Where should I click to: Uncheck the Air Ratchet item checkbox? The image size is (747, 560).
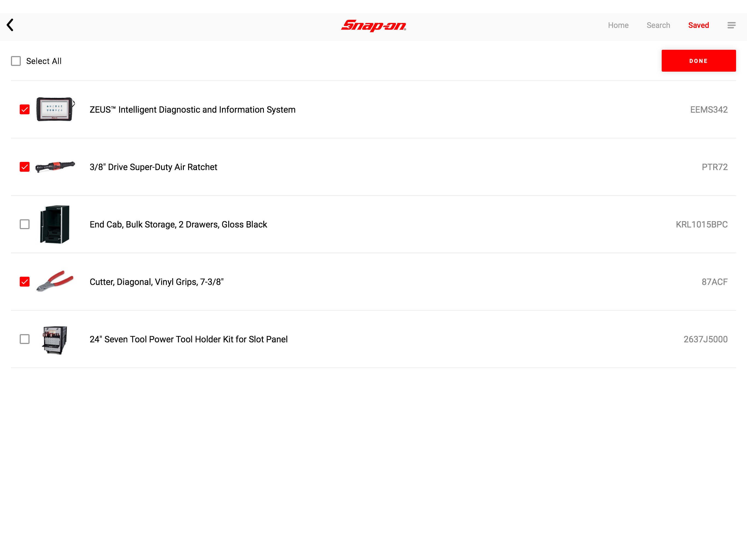(25, 167)
